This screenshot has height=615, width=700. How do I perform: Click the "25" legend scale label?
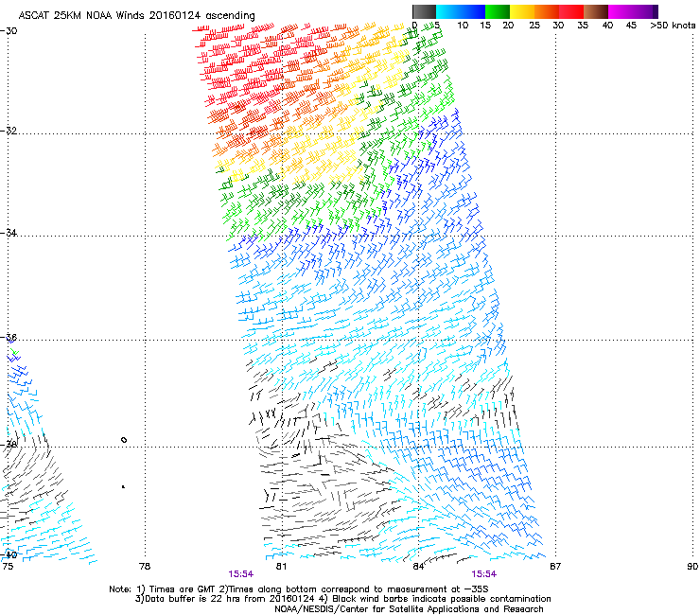pos(534,26)
